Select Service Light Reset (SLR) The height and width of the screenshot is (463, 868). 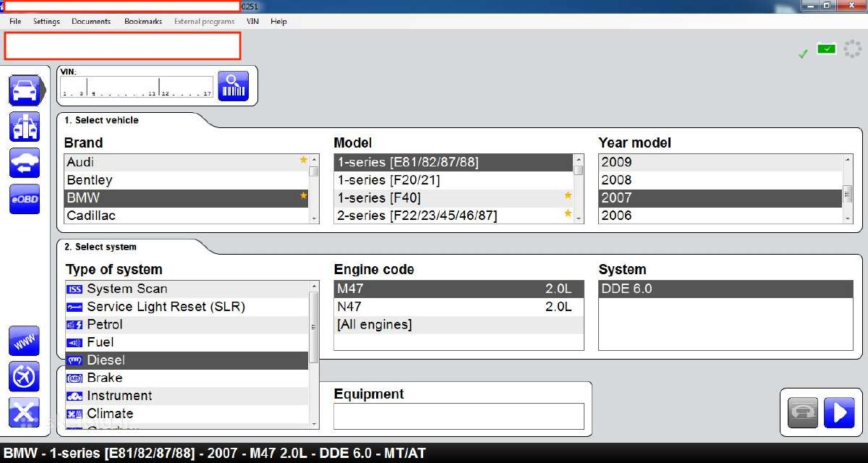pos(187,307)
